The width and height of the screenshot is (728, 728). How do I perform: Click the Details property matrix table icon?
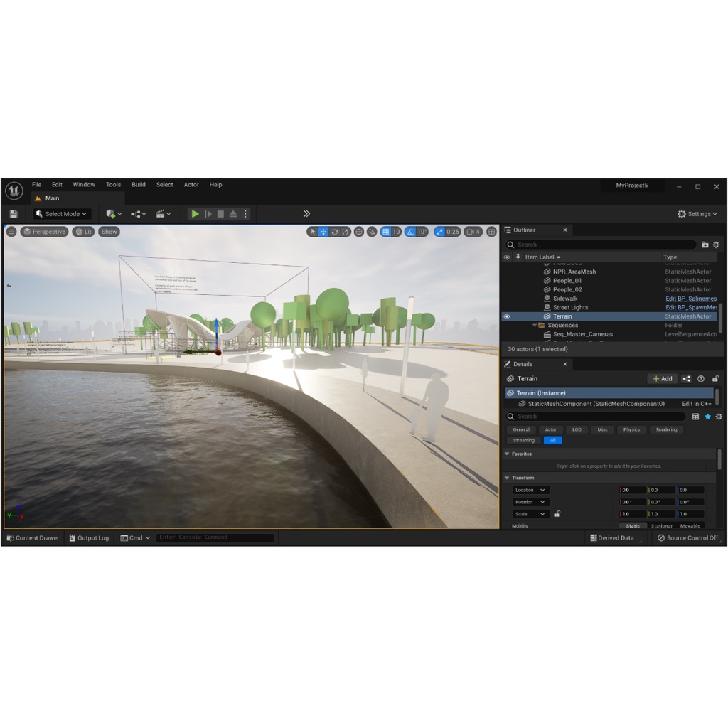695,417
